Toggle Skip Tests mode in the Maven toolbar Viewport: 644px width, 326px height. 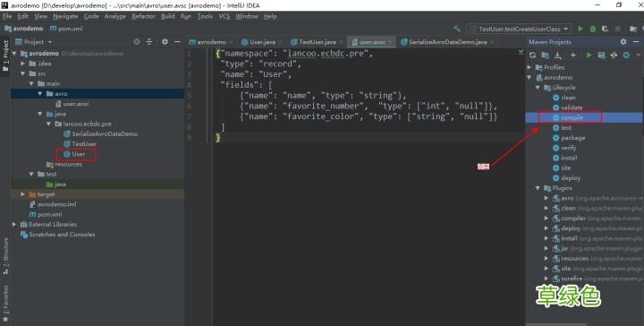pos(626,56)
